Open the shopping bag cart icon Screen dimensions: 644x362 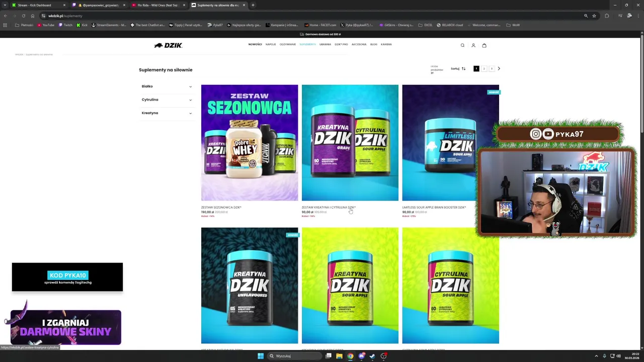[x=484, y=45]
